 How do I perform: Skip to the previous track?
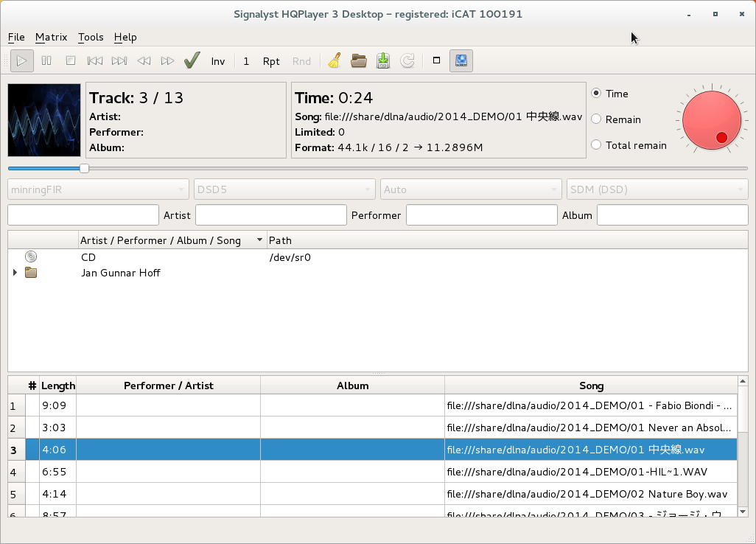95,60
